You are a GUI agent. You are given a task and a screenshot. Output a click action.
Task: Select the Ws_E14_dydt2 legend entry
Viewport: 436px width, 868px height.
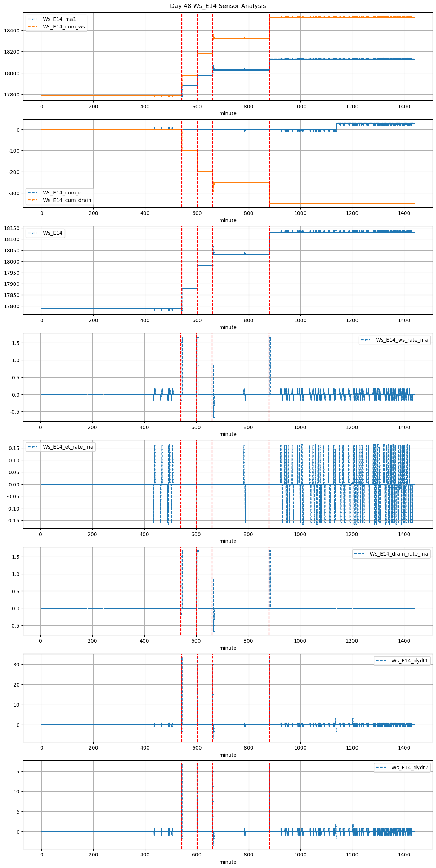[409, 768]
